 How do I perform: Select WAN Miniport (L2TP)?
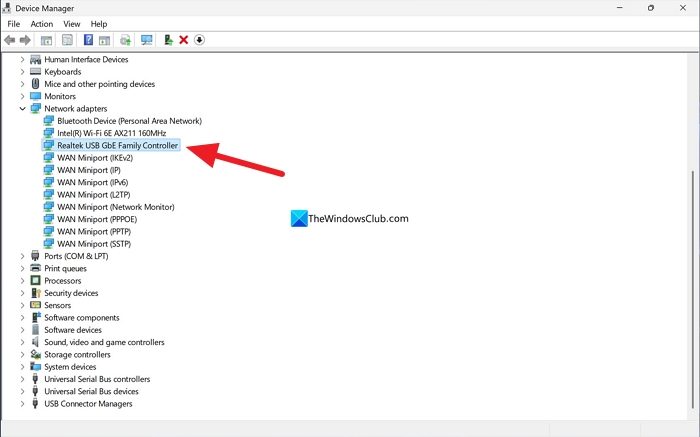click(94, 195)
